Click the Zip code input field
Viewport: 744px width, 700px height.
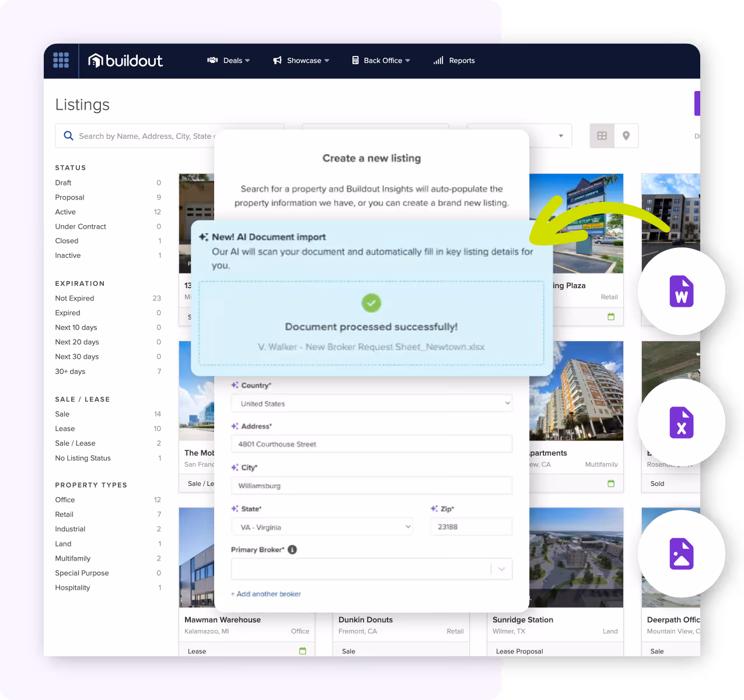point(471,526)
